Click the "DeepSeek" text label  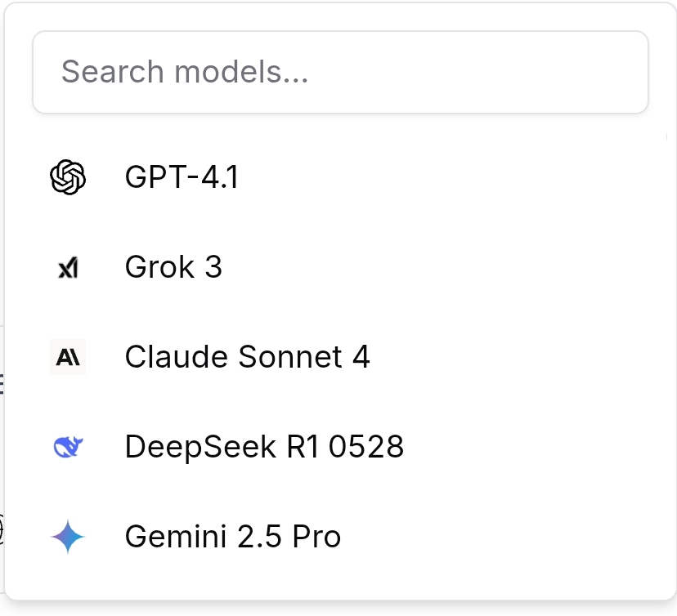(200, 448)
